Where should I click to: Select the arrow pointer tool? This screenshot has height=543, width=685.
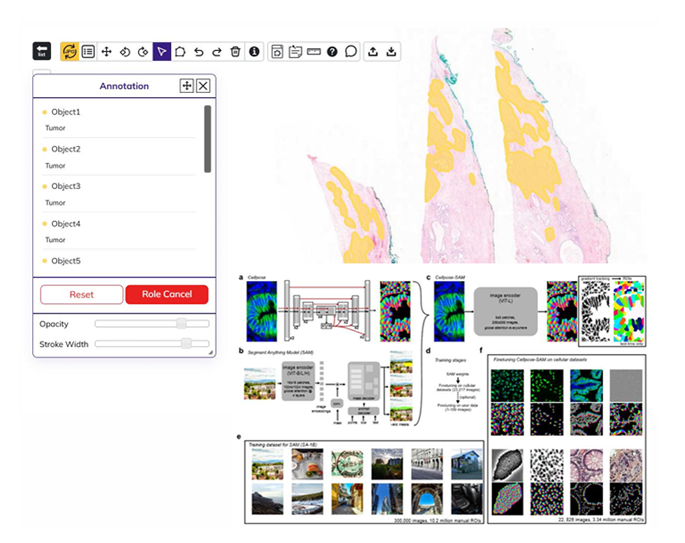162,52
